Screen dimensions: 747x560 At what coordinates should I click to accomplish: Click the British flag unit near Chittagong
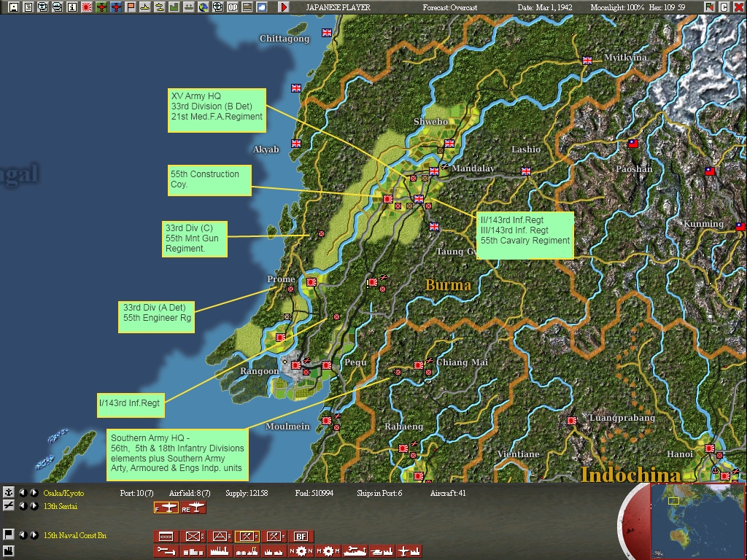[327, 32]
